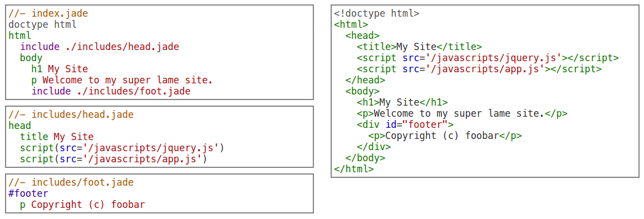
Task: Click 'include ./includes/head.jade' line
Action: [x=100, y=47]
